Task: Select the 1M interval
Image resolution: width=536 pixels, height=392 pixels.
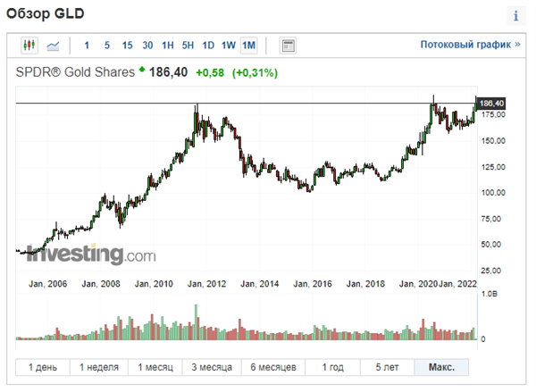Action: [x=249, y=46]
